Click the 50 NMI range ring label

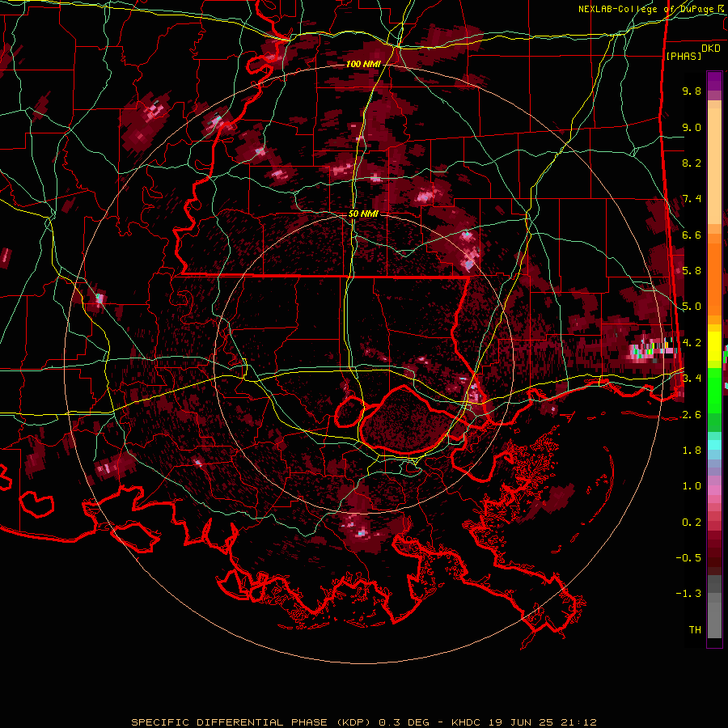(363, 214)
